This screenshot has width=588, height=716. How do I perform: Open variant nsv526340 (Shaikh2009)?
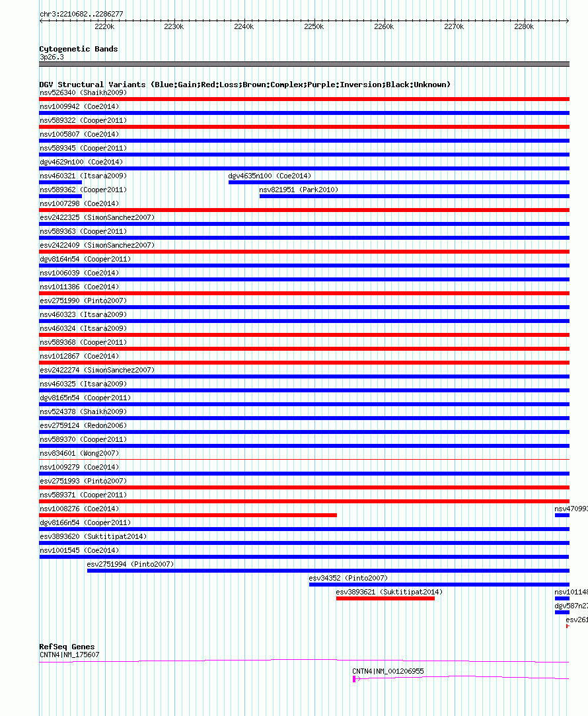(83, 92)
